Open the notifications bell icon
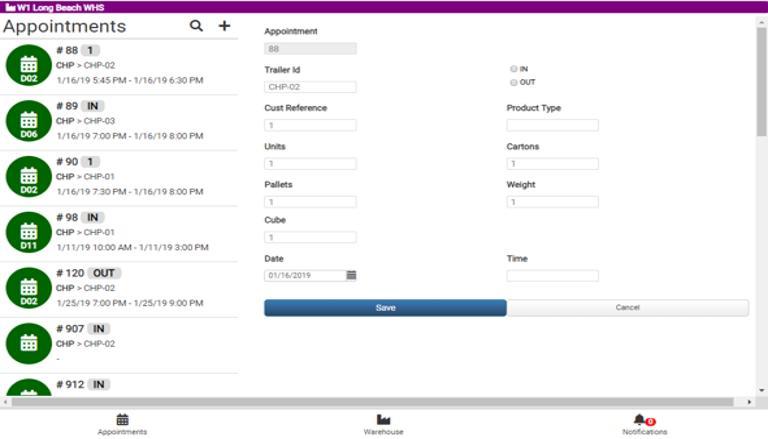 [x=639, y=419]
